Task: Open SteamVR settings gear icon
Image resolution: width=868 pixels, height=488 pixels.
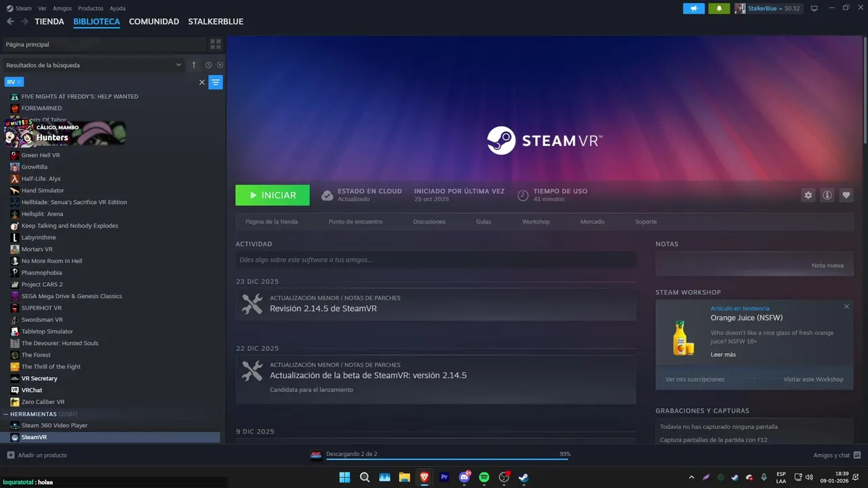Action: point(808,195)
